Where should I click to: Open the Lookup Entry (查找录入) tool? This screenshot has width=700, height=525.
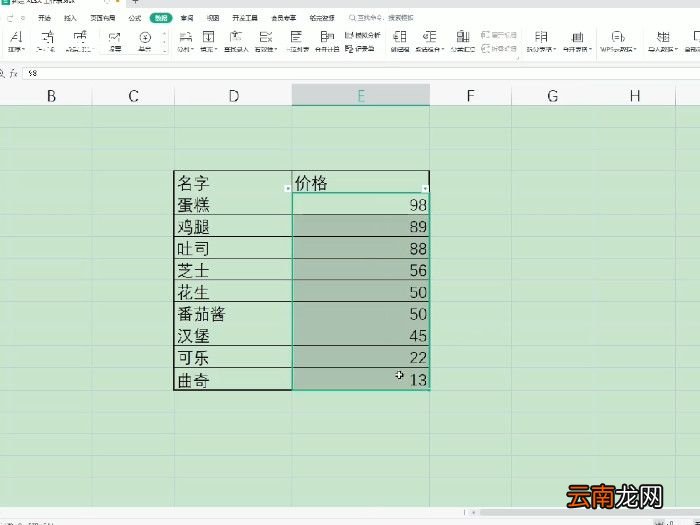(x=236, y=41)
